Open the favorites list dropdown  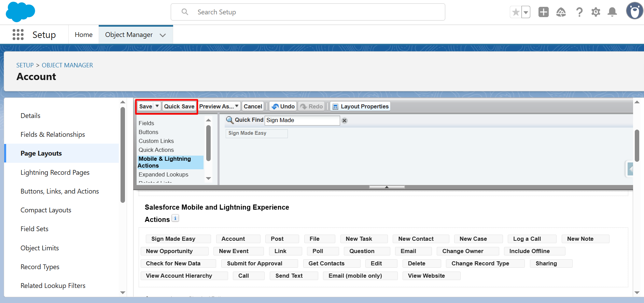tap(526, 12)
